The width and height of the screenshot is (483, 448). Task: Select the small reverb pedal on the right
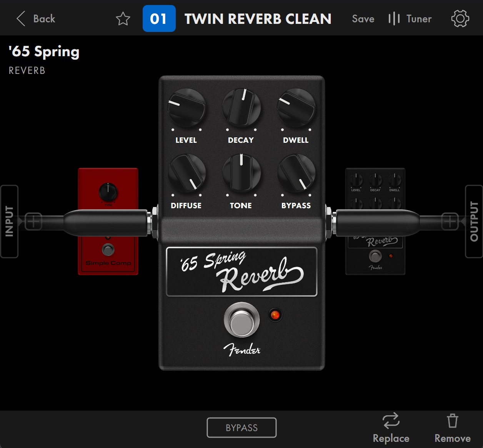click(375, 221)
